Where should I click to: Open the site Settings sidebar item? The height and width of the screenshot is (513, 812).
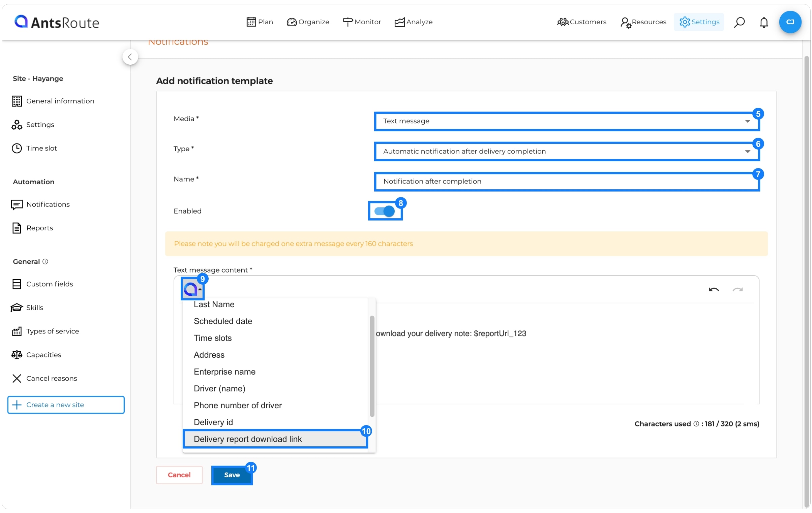[x=33, y=125]
